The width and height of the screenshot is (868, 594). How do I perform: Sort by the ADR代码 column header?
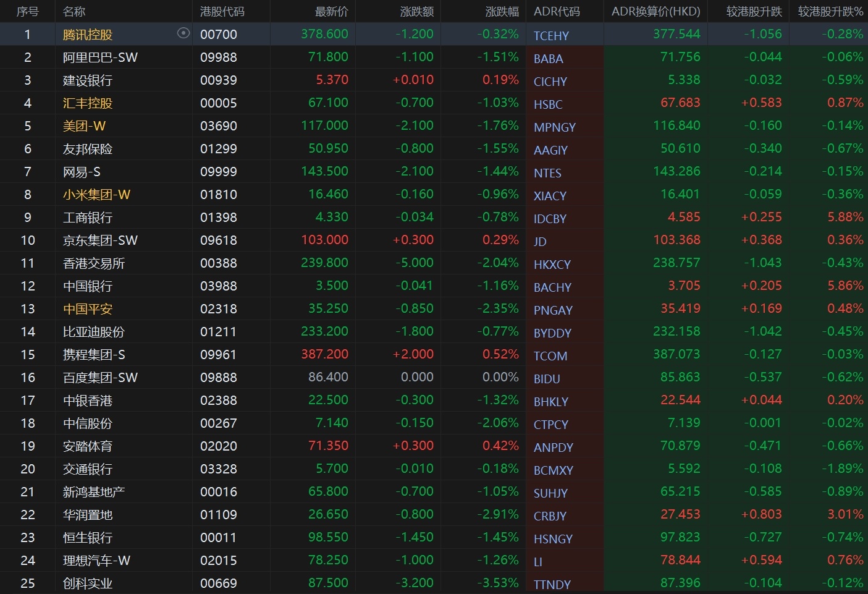557,11
